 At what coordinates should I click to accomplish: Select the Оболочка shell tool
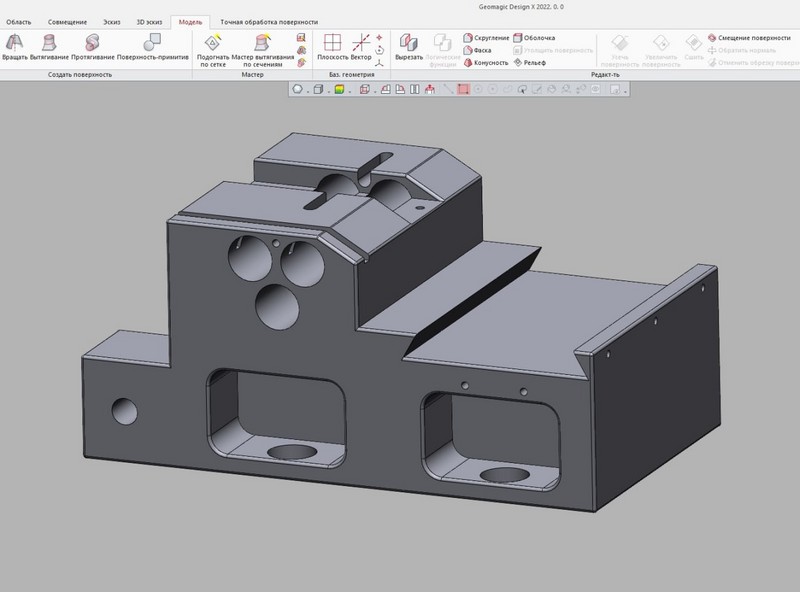[x=534, y=38]
